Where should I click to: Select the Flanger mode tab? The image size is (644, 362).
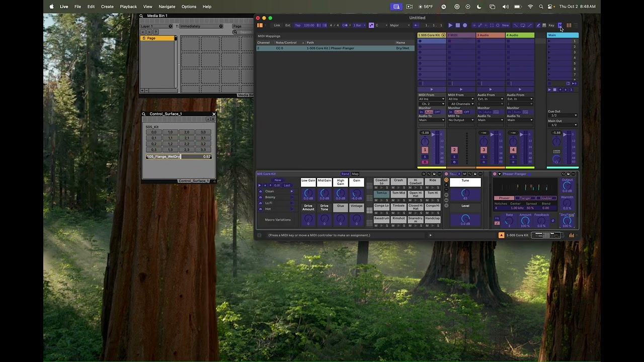pyautogui.click(x=525, y=198)
